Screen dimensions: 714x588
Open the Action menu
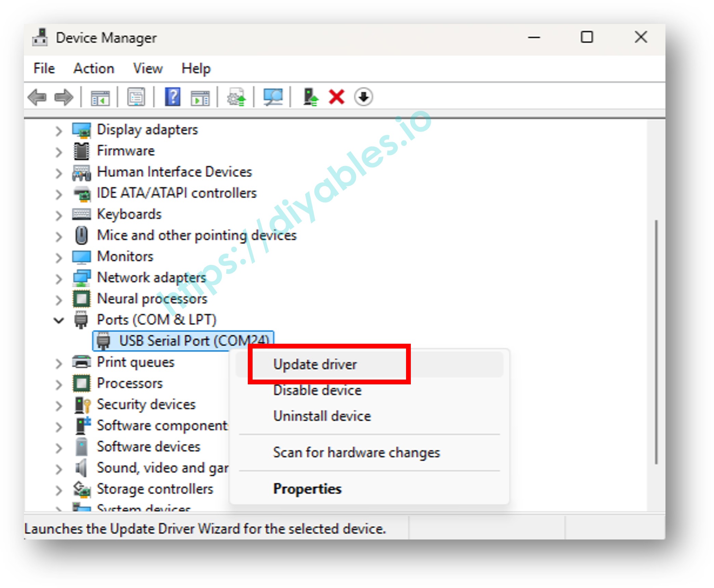coord(94,68)
